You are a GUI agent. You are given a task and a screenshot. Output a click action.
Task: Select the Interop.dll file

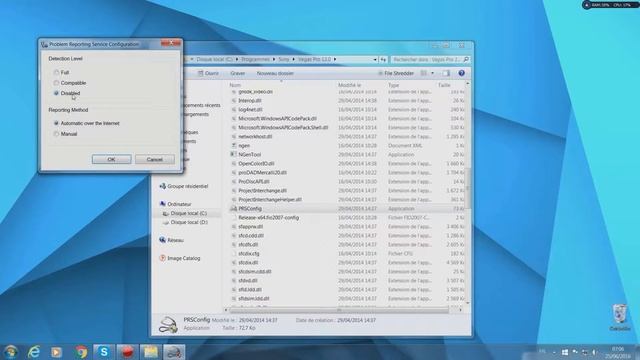coord(250,100)
